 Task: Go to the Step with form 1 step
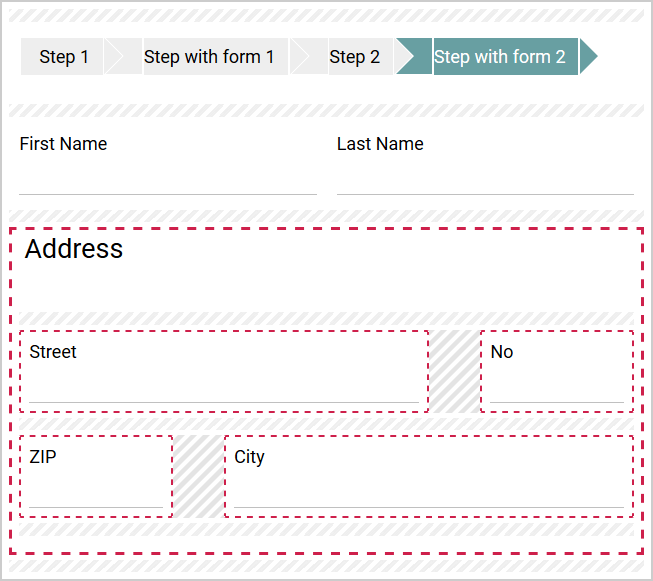click(x=209, y=57)
